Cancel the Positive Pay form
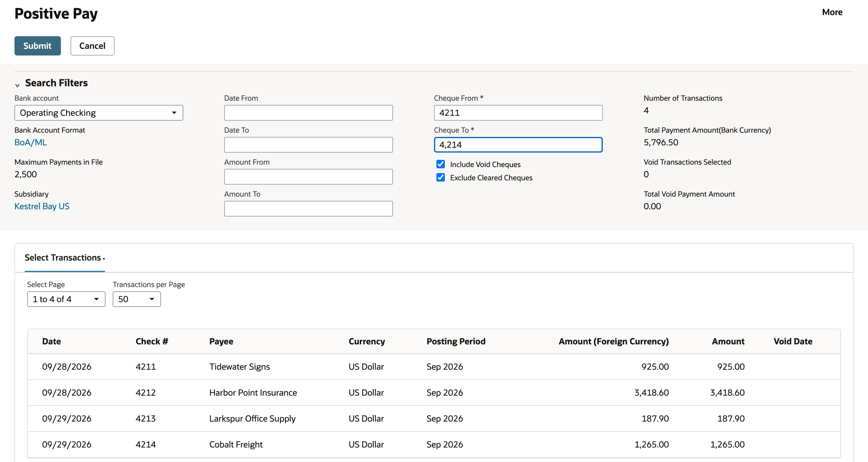This screenshot has width=868, height=462. click(x=92, y=46)
